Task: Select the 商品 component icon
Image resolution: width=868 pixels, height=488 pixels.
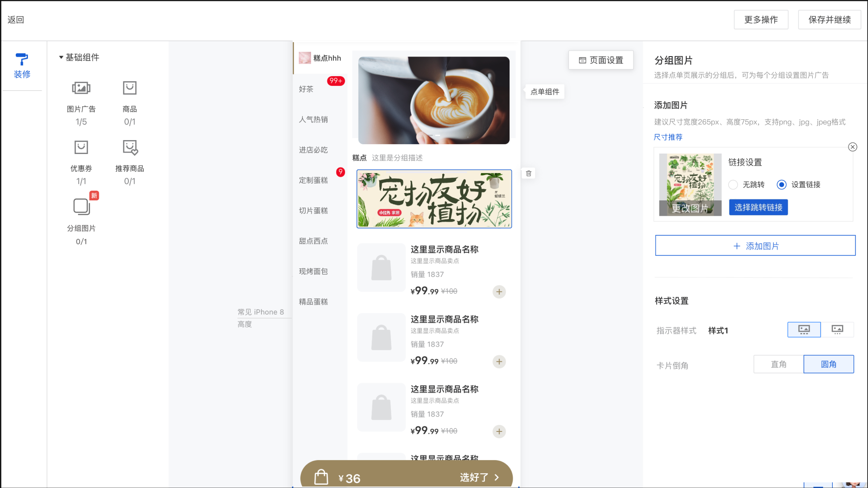Action: [129, 88]
